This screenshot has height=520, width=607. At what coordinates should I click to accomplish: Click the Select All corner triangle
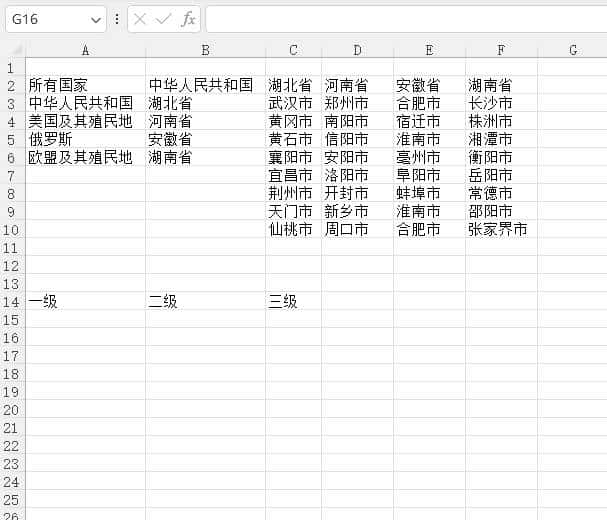[x=15, y=50]
